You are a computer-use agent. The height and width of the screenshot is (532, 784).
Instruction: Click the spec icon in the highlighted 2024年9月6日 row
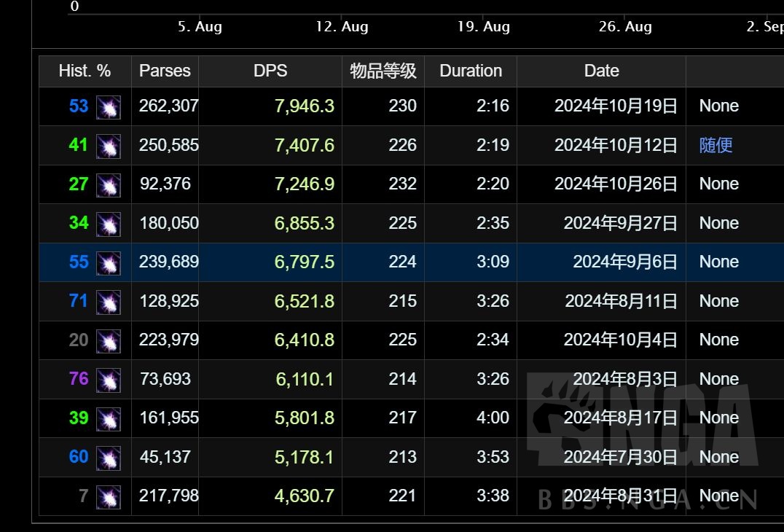(x=109, y=262)
